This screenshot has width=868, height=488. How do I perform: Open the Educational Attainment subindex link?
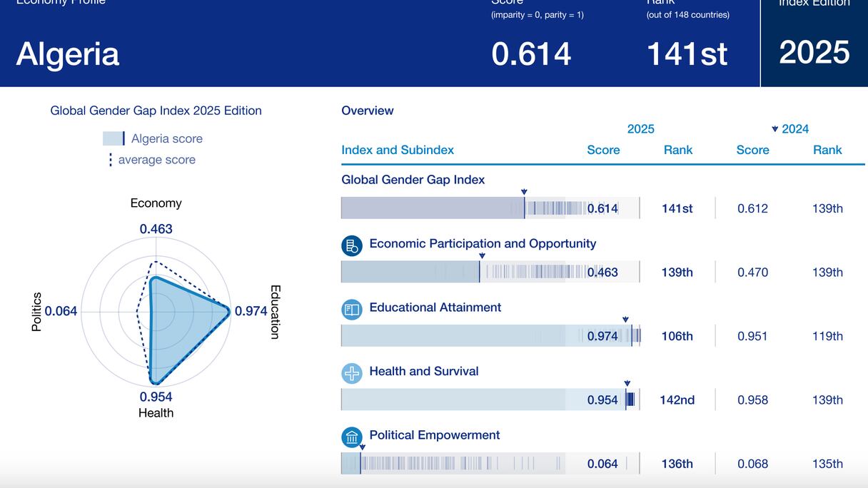[x=435, y=307]
